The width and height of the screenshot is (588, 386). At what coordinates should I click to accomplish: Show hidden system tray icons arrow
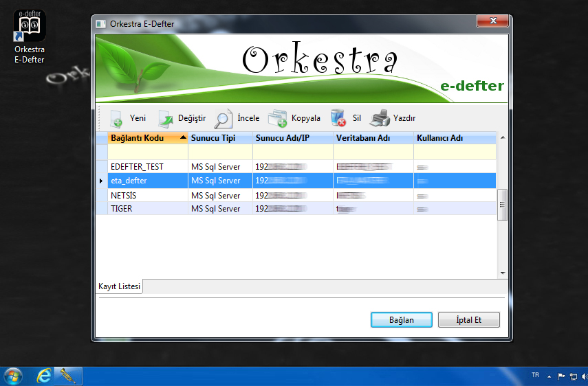point(549,376)
